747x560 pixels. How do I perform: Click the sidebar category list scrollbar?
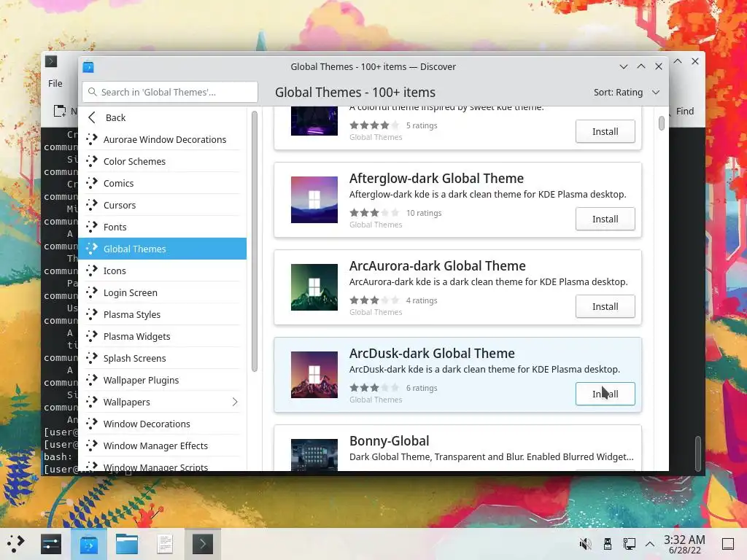[255, 241]
